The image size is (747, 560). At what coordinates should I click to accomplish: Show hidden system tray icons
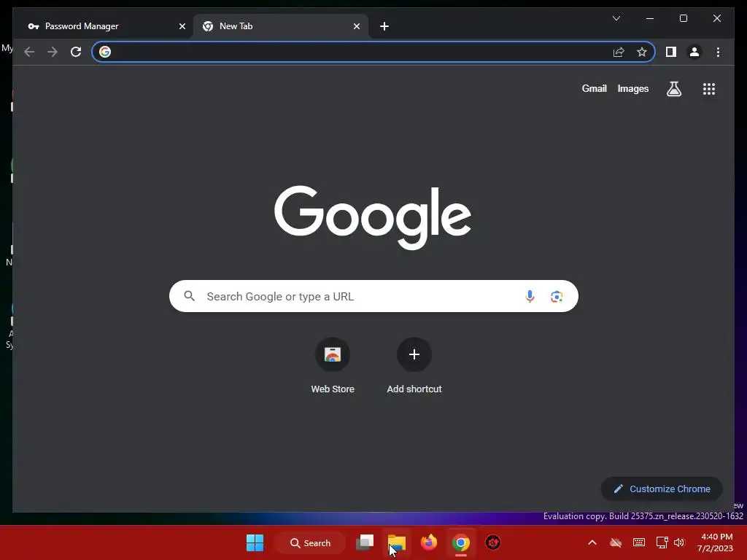click(x=592, y=542)
